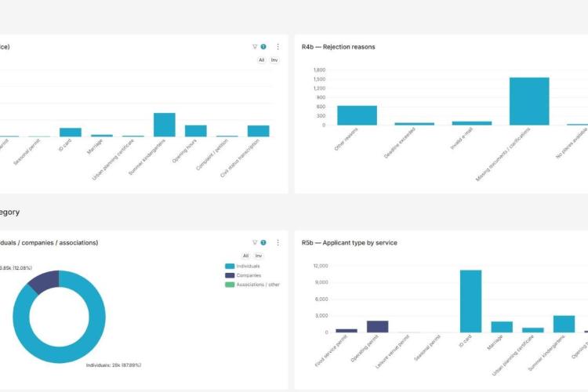Select the tall ID card bar in R5b
The width and height of the screenshot is (588, 392).
(471, 301)
